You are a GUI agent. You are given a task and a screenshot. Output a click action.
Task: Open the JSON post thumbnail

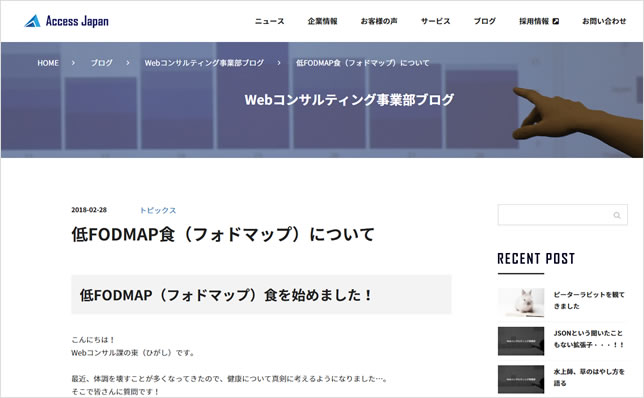(x=521, y=341)
